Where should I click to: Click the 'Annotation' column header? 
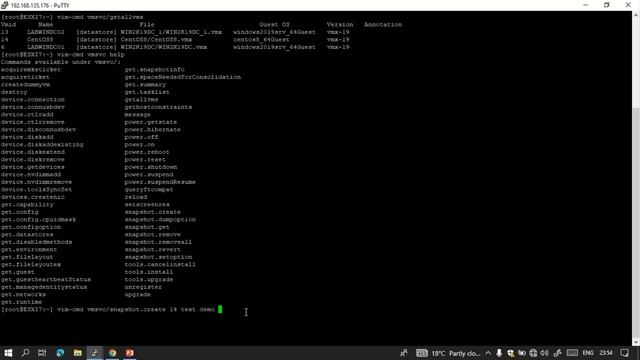coord(383,24)
